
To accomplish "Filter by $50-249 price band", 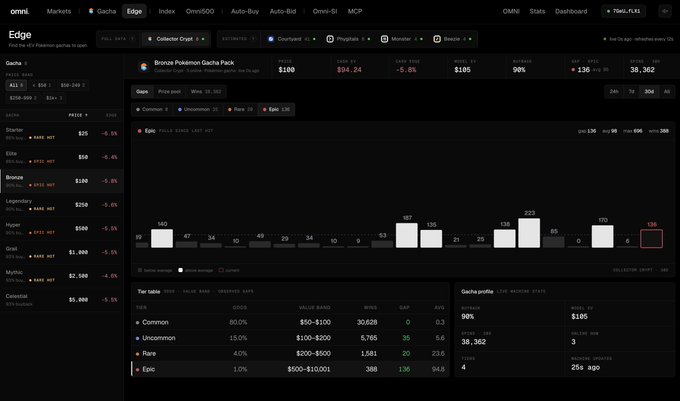I will coord(73,85).
